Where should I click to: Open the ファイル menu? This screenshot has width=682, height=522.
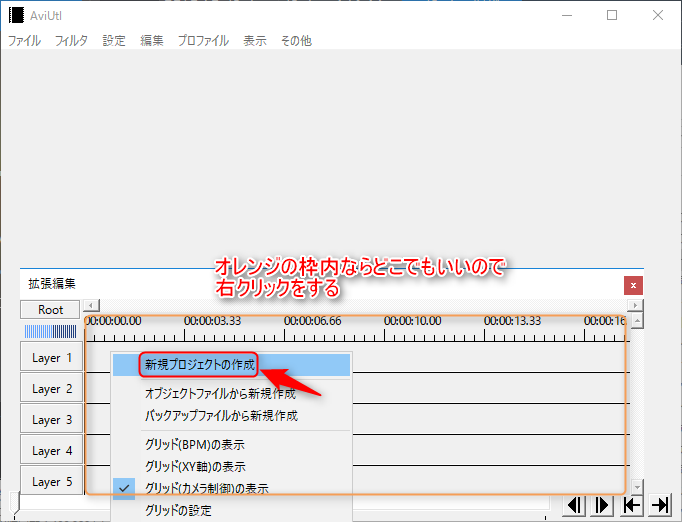pos(24,41)
